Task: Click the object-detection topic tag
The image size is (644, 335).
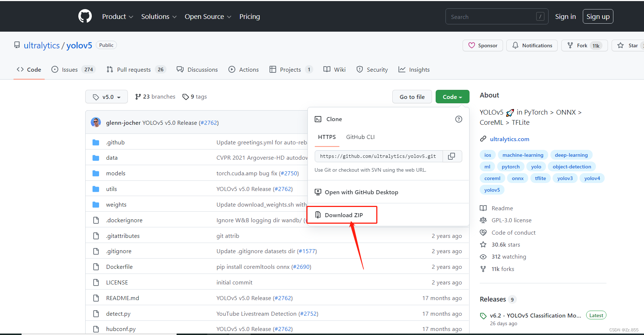Action: [572, 167]
